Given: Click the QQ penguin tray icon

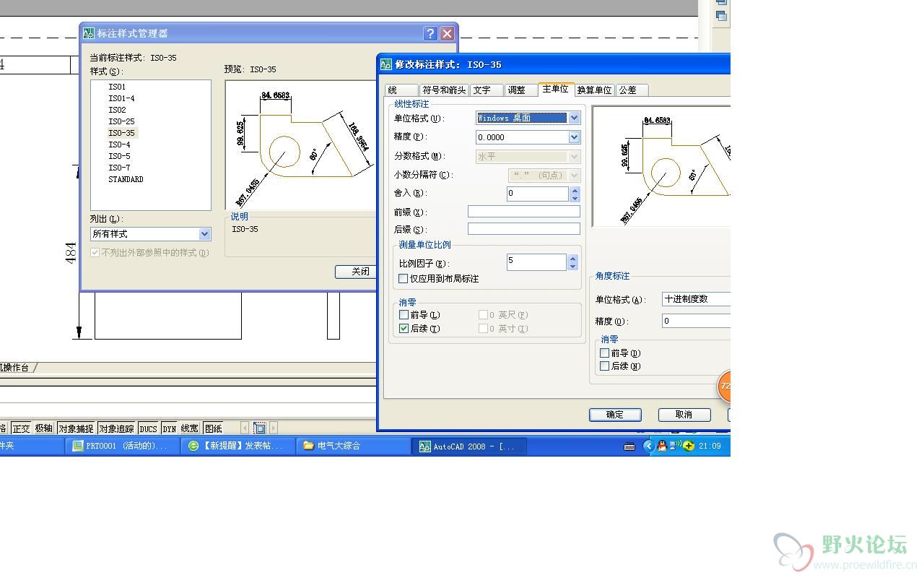Looking at the screenshot, I should tap(662, 446).
